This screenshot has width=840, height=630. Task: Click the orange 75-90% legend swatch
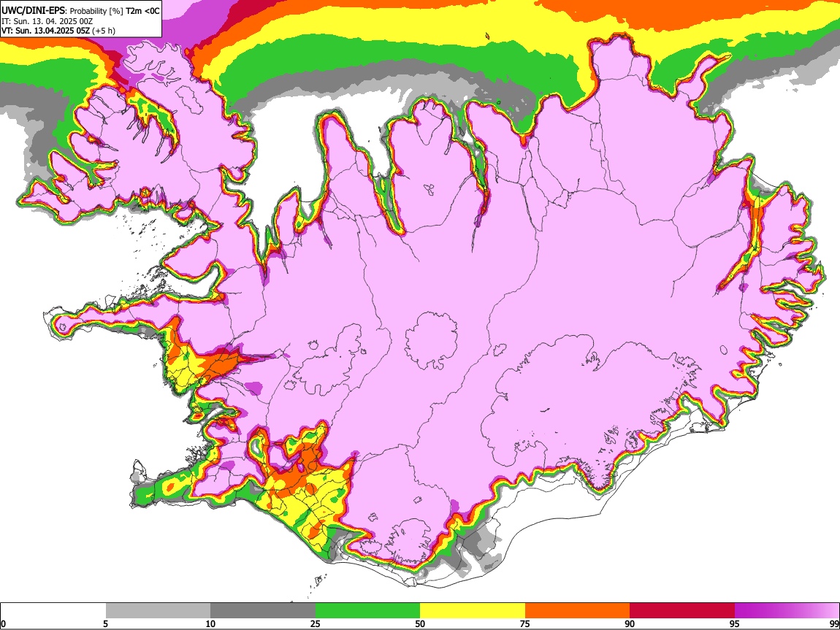click(577, 611)
